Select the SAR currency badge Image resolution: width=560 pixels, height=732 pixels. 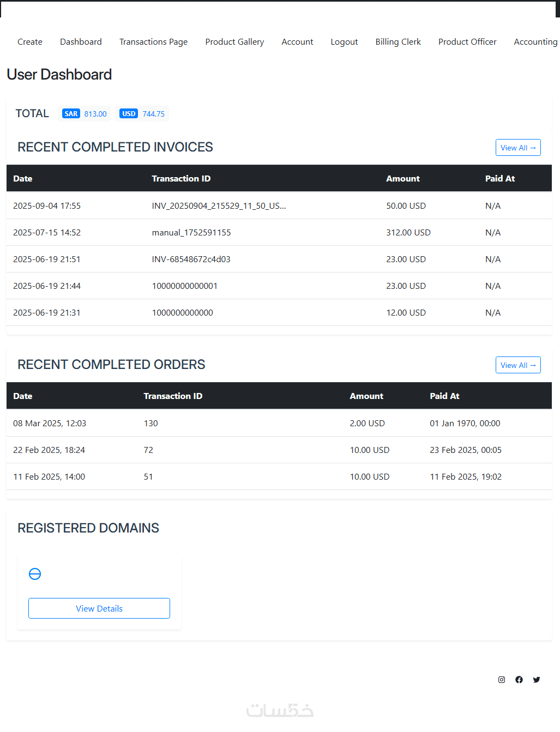71,114
